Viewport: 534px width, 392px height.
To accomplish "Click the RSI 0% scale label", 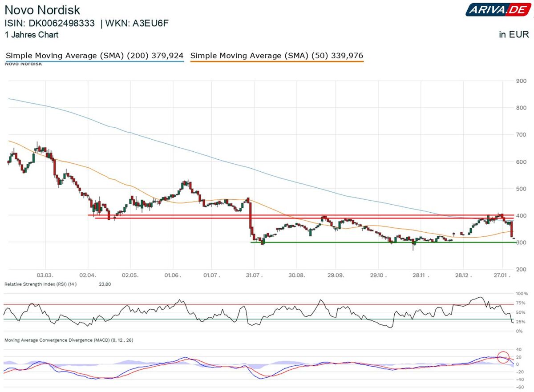I will [x=519, y=331].
